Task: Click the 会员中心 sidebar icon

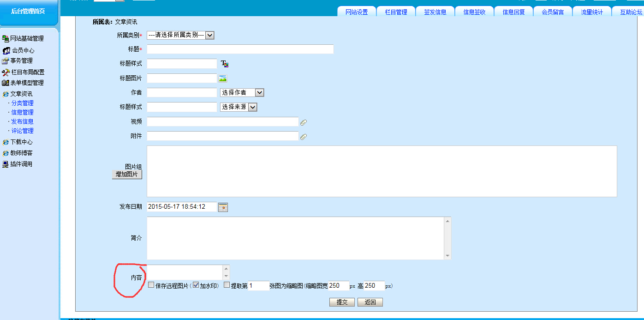Action: point(6,51)
